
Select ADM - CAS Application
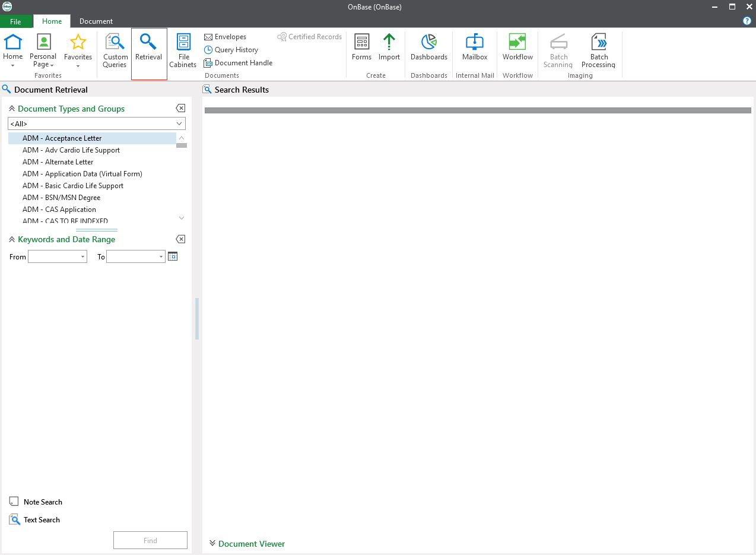pyautogui.click(x=92, y=209)
